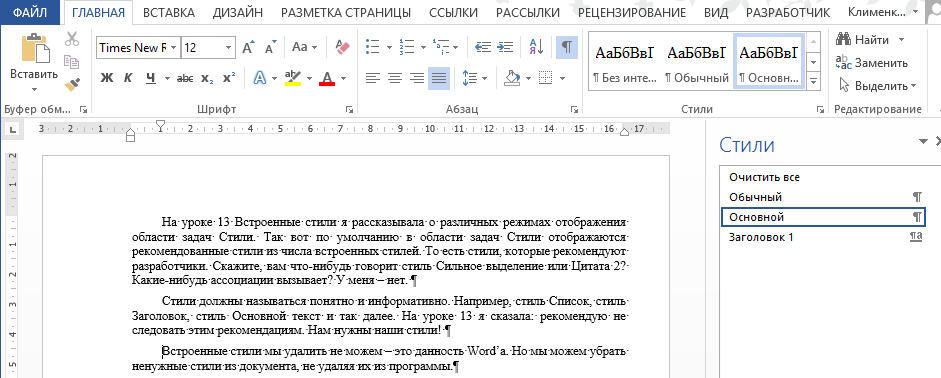Decrease font size with smaller A icon

tap(271, 47)
